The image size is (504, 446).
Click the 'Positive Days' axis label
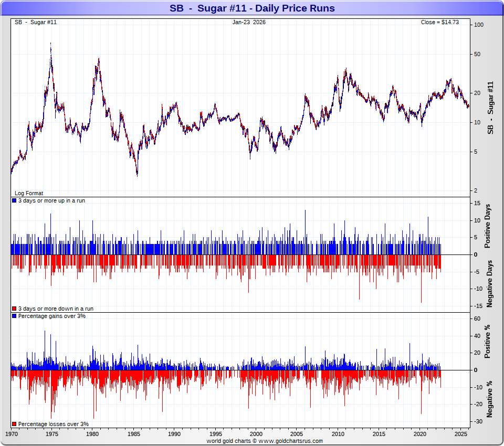pyautogui.click(x=488, y=229)
